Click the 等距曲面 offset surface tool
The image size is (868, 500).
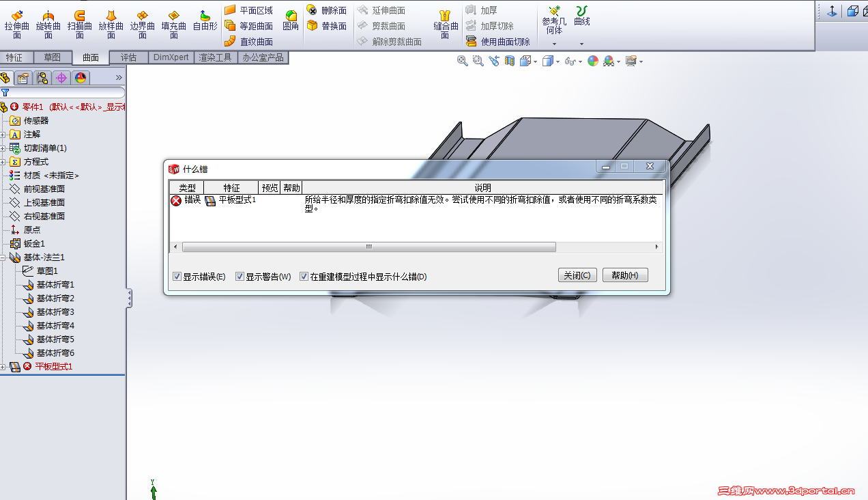pos(249,26)
